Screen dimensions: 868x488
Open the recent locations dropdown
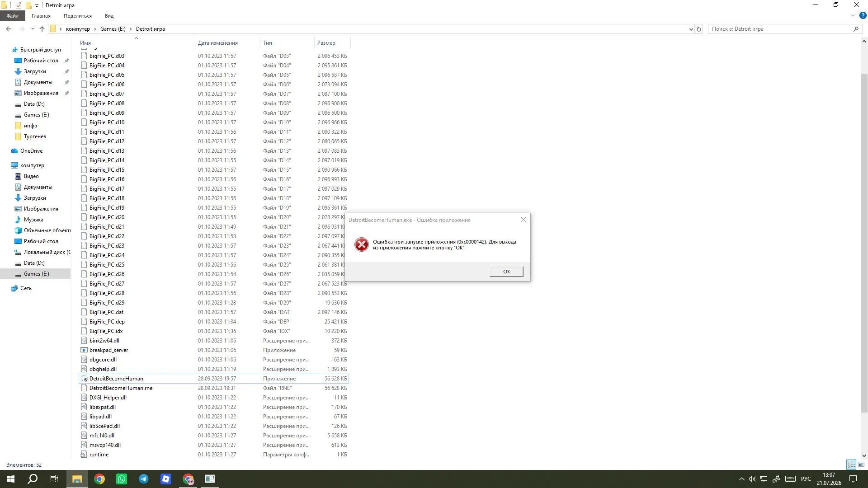pyautogui.click(x=33, y=29)
